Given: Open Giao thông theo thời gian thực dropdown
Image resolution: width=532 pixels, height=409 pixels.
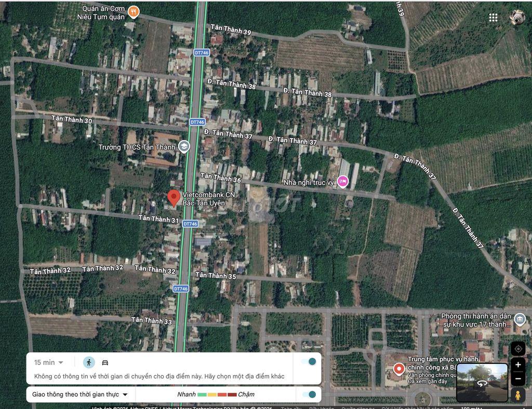Looking at the screenshot, I should tap(80, 394).
